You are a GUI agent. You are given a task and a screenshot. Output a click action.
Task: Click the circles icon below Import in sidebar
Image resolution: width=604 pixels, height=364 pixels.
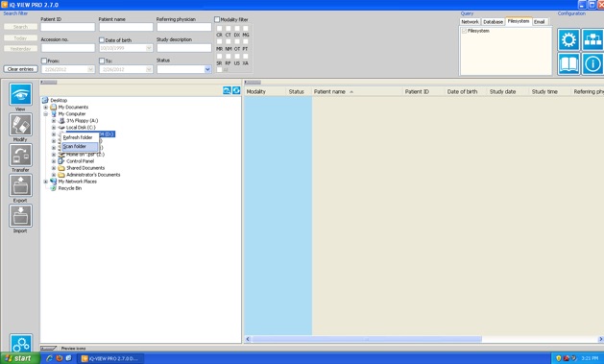(20, 343)
